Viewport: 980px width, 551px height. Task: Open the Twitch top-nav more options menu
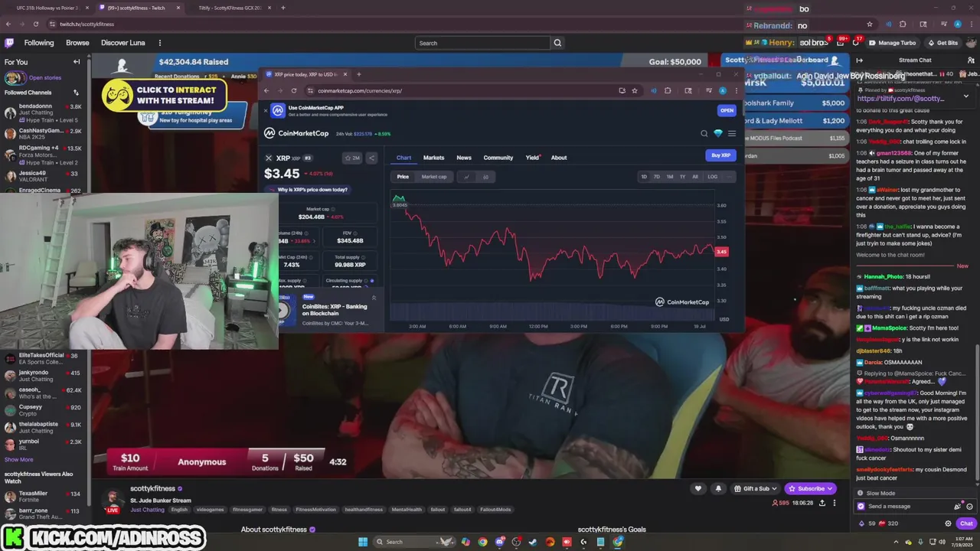(x=159, y=43)
